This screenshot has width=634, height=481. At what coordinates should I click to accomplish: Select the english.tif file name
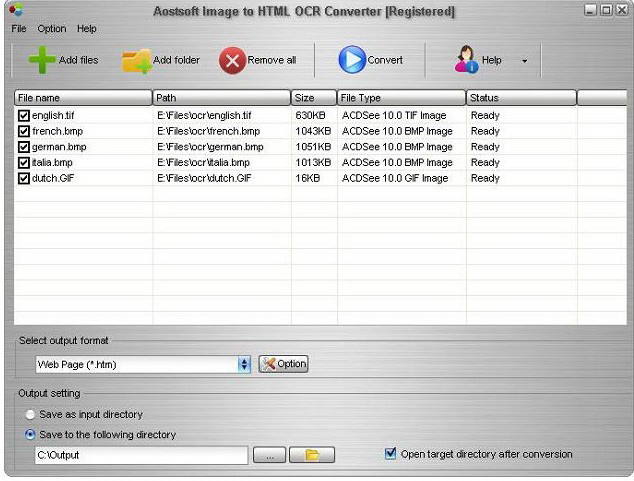click(x=53, y=116)
